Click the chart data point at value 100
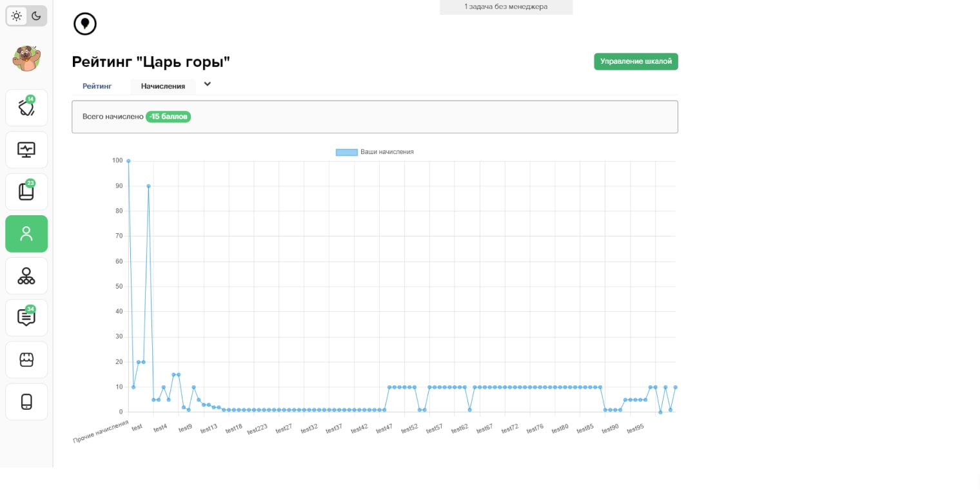This screenshot has height=500, width=980. coord(128,161)
